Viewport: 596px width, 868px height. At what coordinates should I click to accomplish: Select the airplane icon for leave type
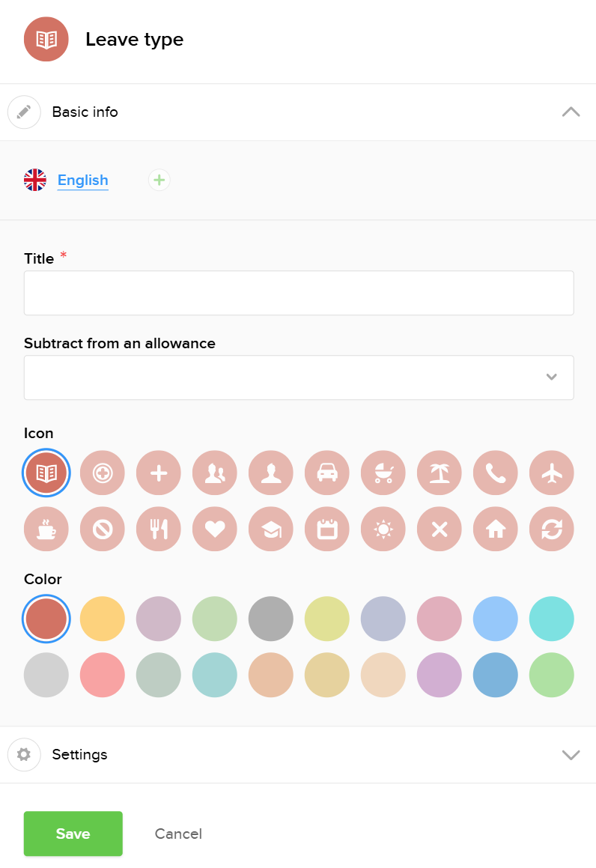coord(552,473)
